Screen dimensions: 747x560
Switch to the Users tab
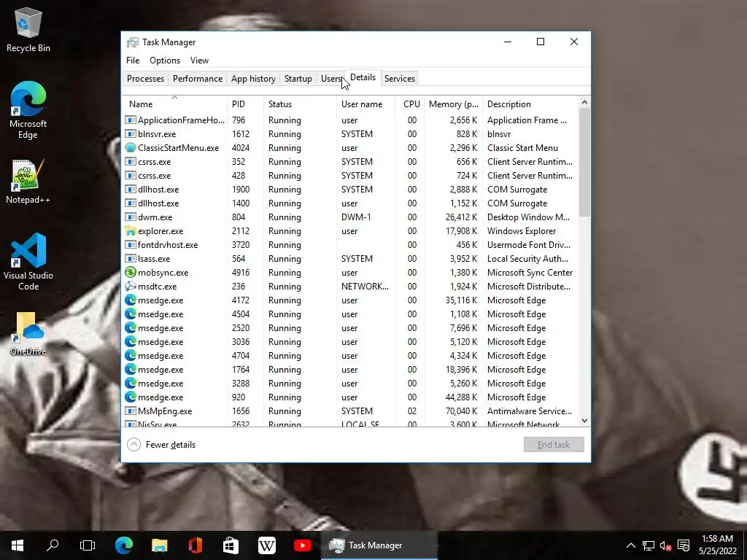click(x=330, y=79)
